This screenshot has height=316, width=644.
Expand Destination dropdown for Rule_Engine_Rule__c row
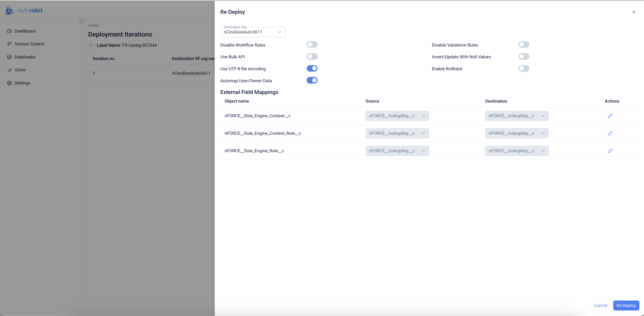516,151
